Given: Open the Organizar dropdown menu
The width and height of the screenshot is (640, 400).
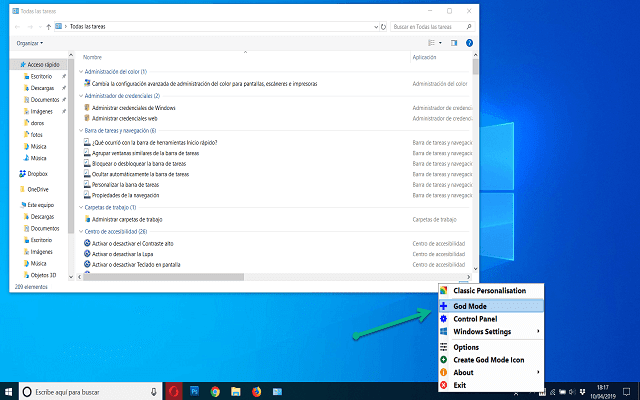Looking at the screenshot, I should (29, 43).
